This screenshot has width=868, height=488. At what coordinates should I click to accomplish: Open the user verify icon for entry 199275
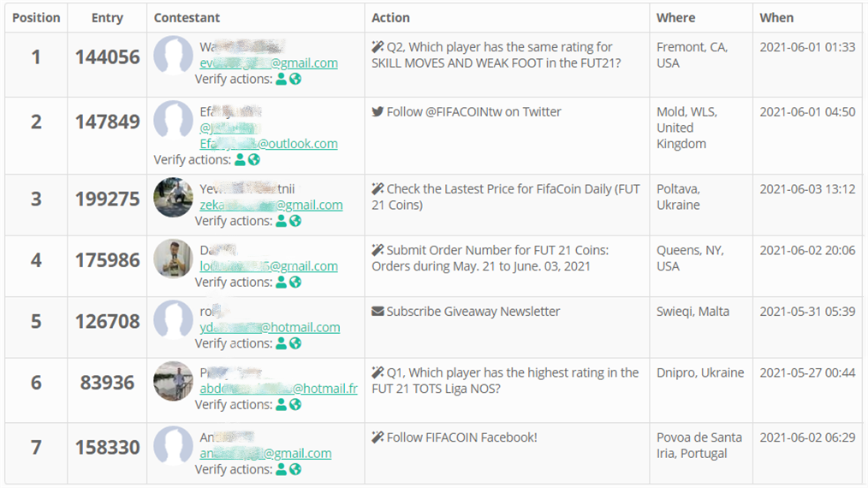coord(281,221)
